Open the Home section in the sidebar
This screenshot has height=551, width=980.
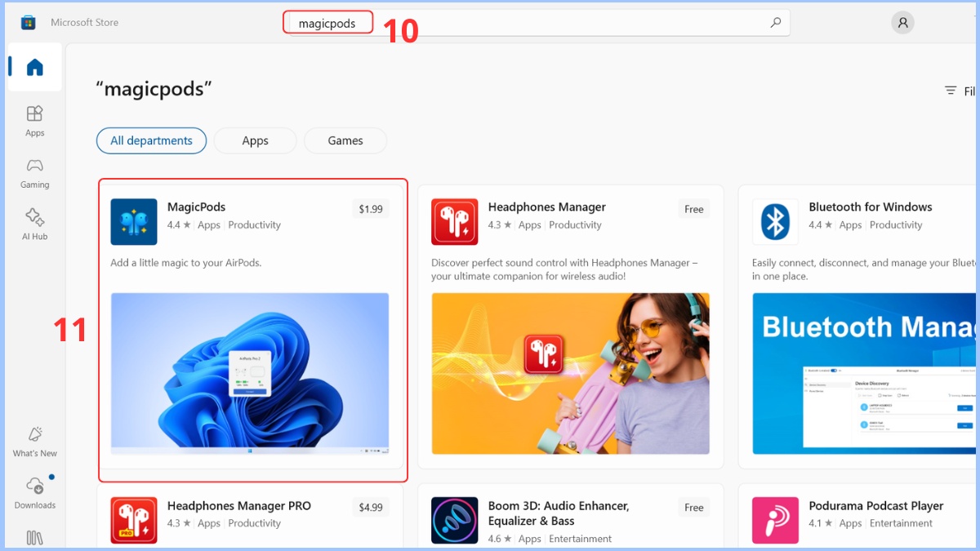pos(33,67)
